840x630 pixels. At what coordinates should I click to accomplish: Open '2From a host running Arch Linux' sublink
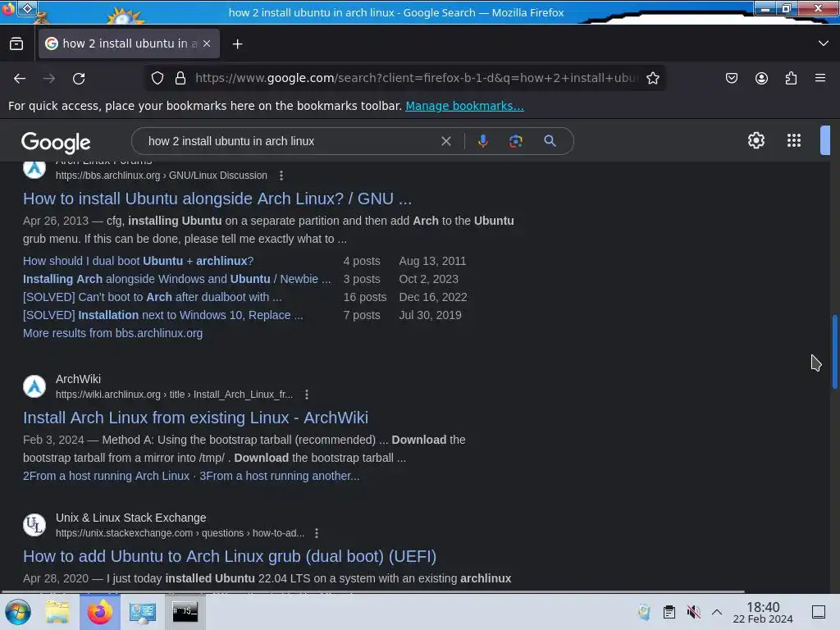pyautogui.click(x=106, y=476)
